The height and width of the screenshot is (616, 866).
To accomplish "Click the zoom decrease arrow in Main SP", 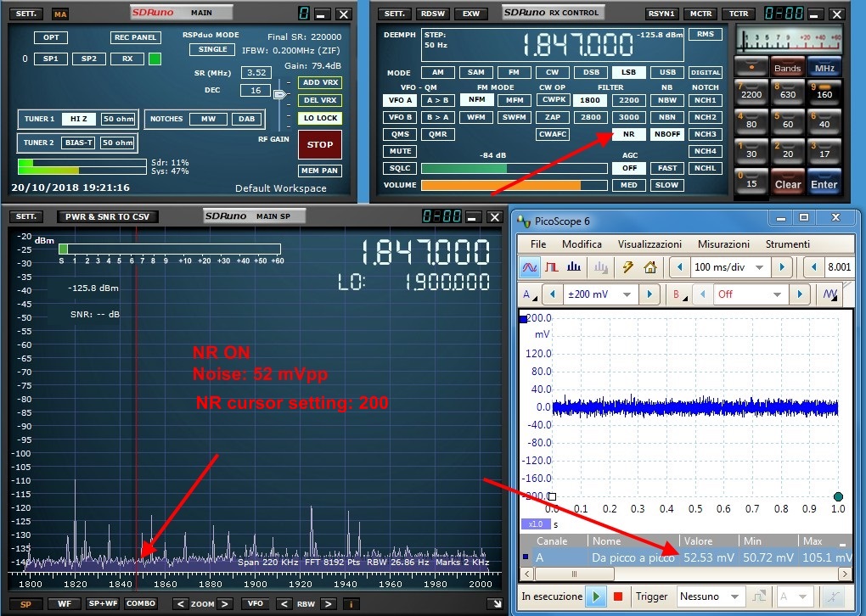I will (180, 604).
